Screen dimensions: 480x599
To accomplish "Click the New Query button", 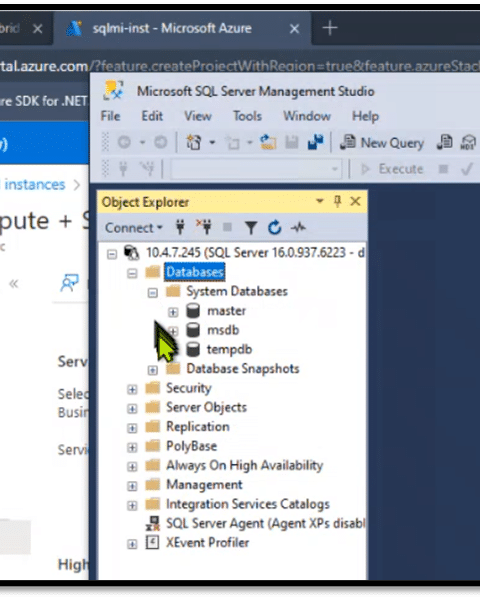I will click(x=382, y=143).
